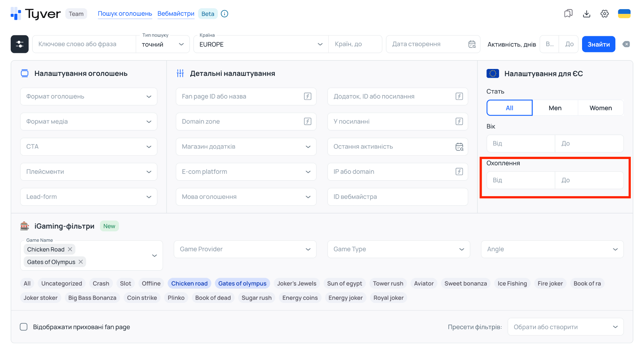This screenshot has height=347, width=644.
Task: Click the icon in Додаток, ID field
Action: pos(459,96)
